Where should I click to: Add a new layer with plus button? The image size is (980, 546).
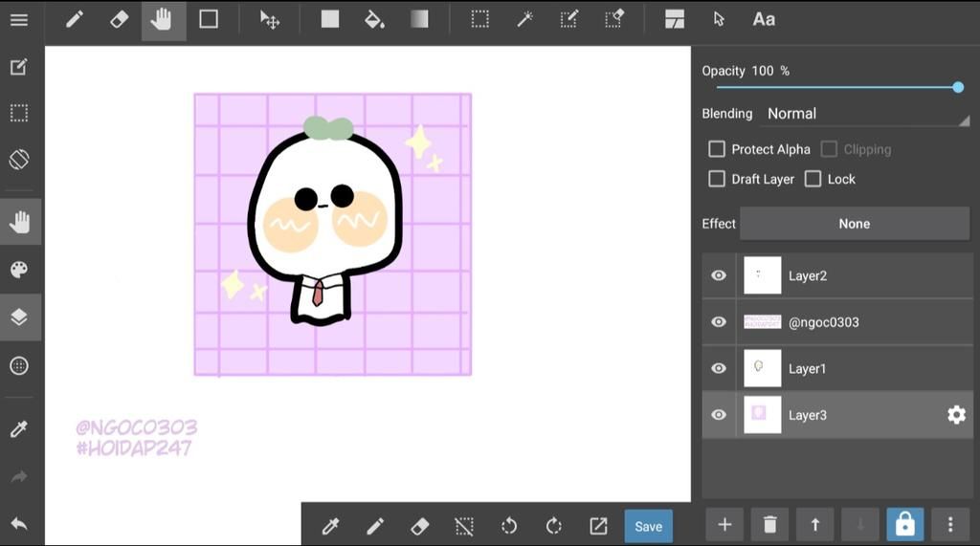725,525
